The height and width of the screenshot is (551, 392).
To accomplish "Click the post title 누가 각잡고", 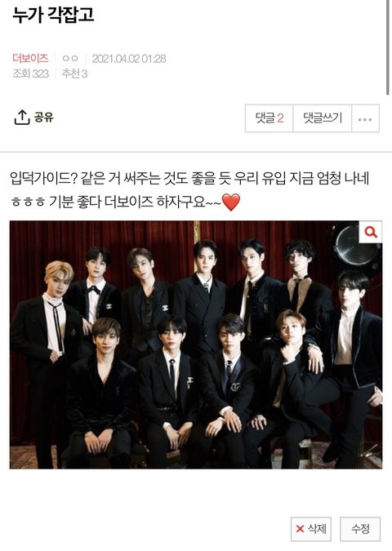I will [53, 15].
